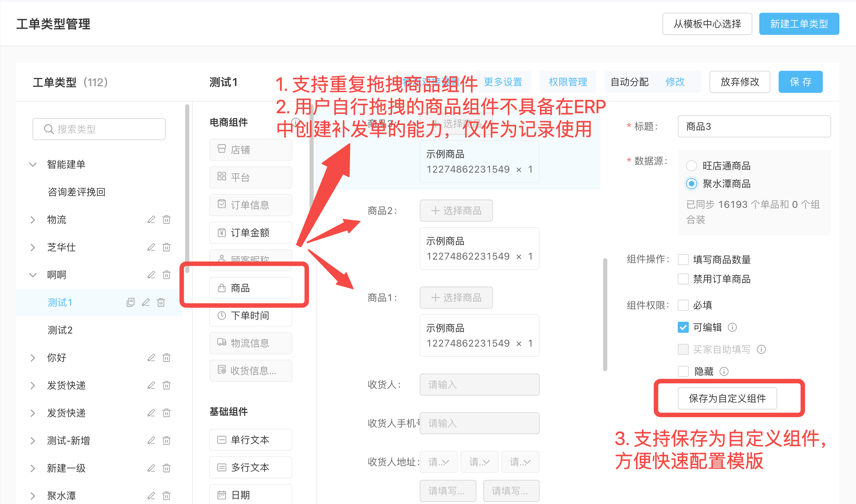Edit 测试1 with the pencil icon

coord(145,302)
